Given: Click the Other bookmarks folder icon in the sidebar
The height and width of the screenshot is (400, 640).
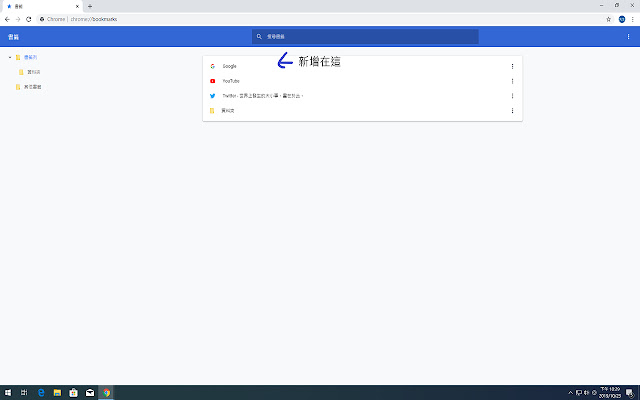Looking at the screenshot, I should 18,87.
